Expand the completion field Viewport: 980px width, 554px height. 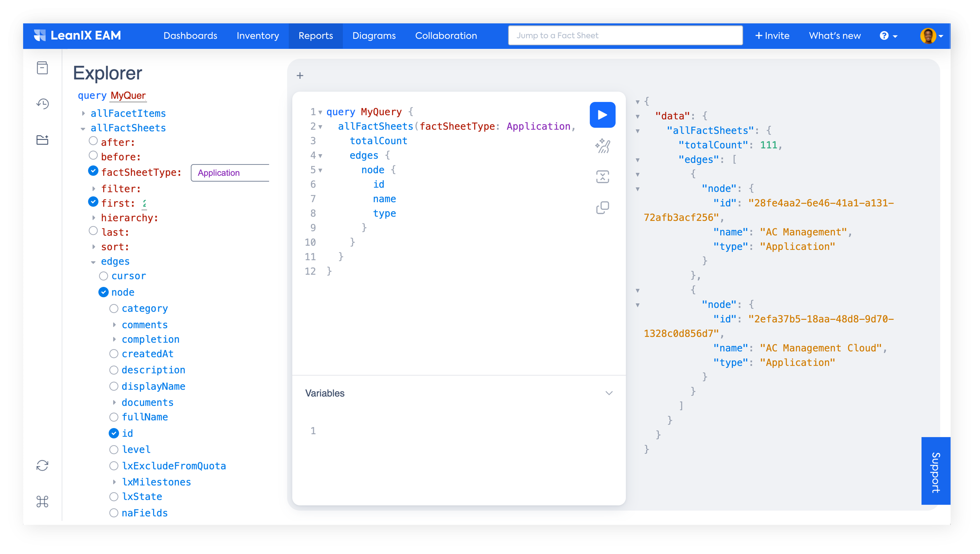(114, 339)
